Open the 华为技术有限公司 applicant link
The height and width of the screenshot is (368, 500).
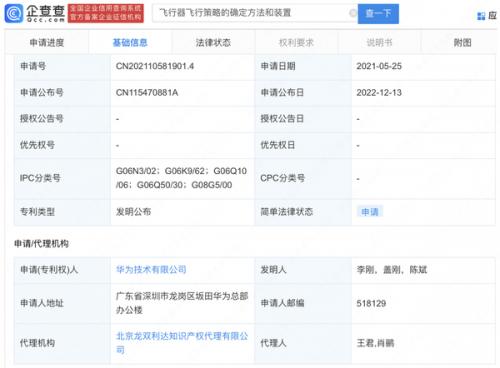coord(151,269)
